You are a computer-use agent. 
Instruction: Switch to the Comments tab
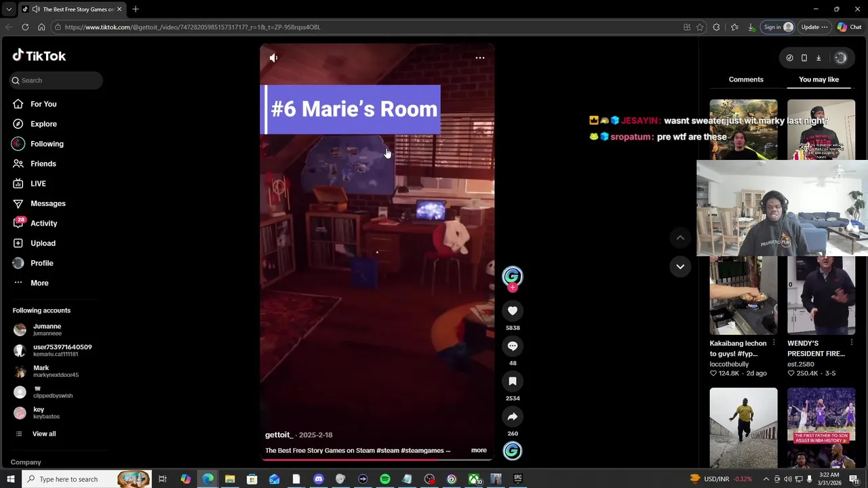click(746, 79)
